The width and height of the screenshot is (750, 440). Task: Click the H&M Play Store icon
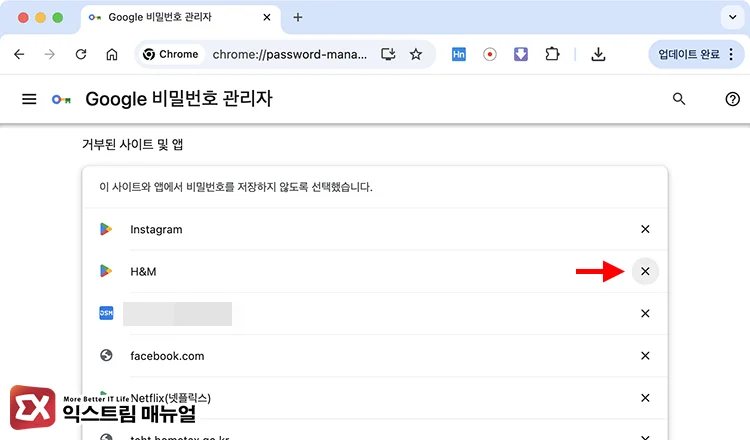click(106, 271)
